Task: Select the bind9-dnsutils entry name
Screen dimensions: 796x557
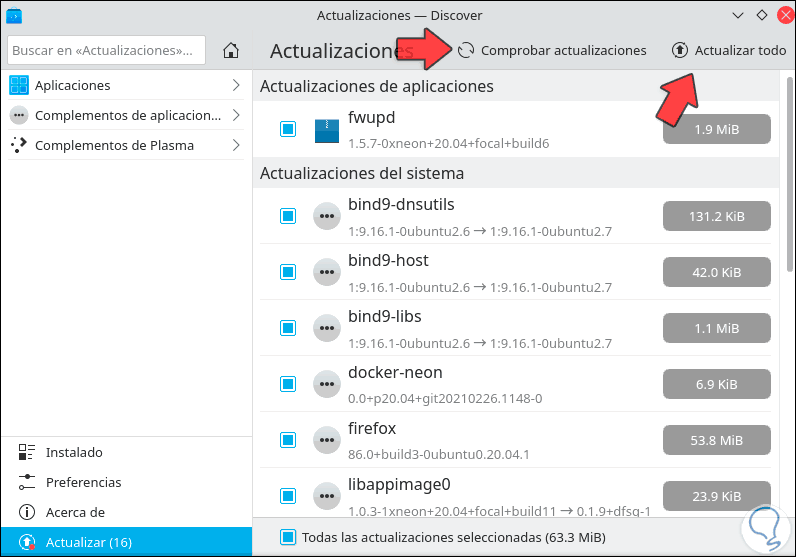Action: (401, 205)
